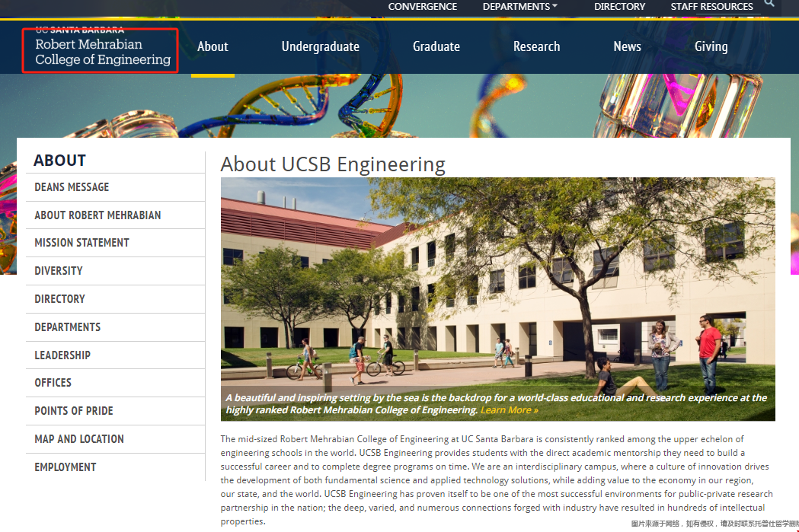Expand the Departments dropdown in top bar

tap(519, 7)
